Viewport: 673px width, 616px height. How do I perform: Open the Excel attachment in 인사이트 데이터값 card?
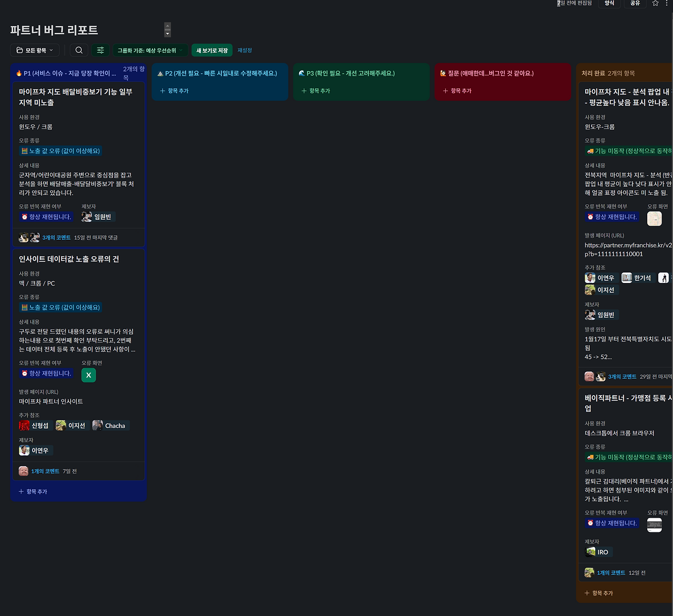(89, 375)
